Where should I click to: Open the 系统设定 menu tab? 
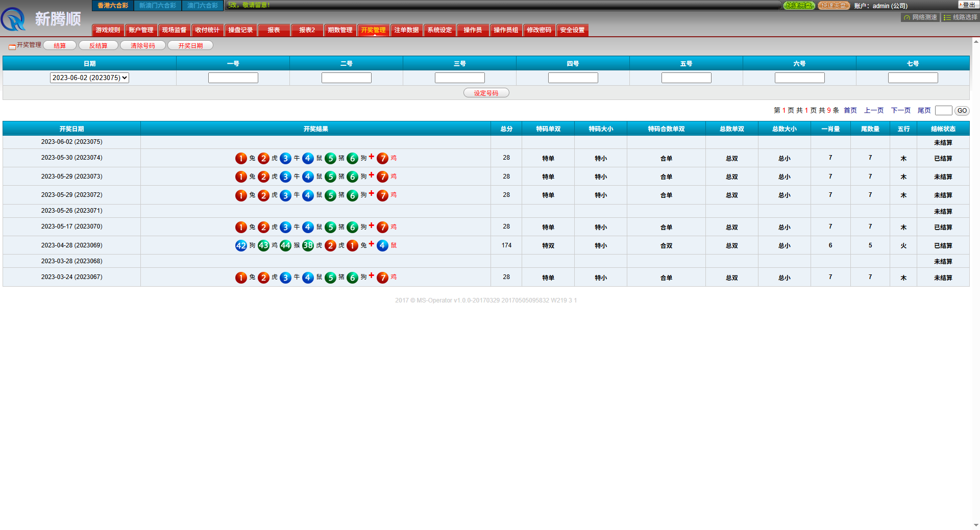pyautogui.click(x=439, y=30)
